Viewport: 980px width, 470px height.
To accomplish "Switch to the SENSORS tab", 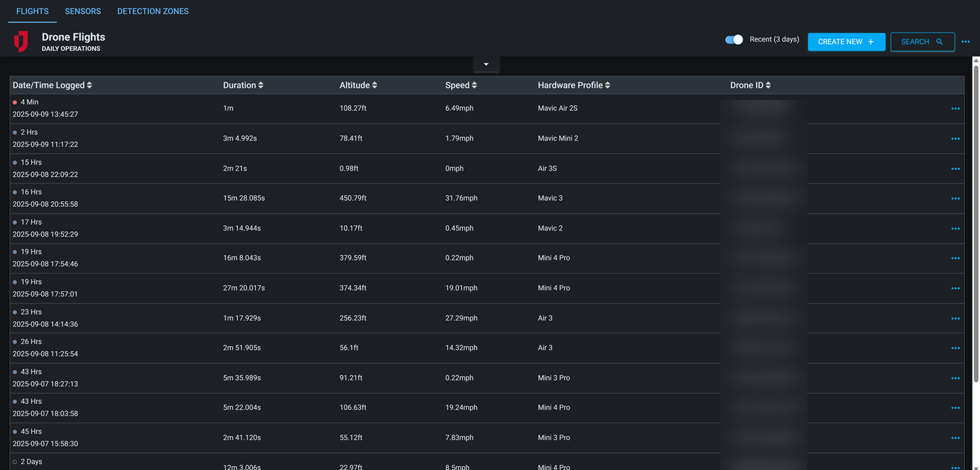I will (82, 11).
